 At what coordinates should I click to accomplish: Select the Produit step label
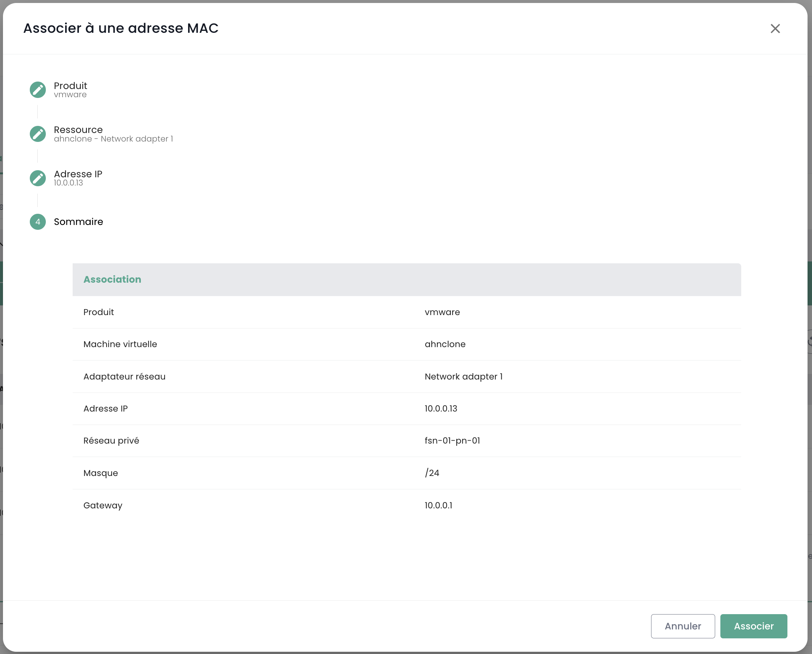(70, 86)
